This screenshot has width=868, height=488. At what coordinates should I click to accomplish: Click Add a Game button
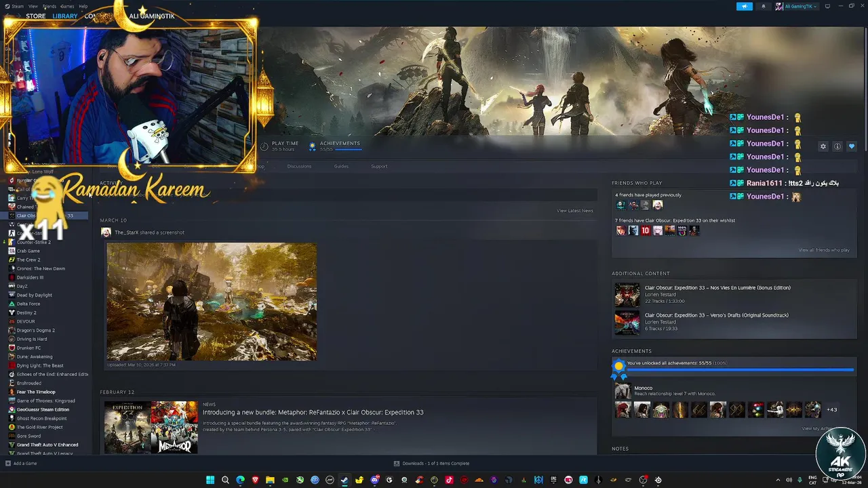tap(21, 464)
